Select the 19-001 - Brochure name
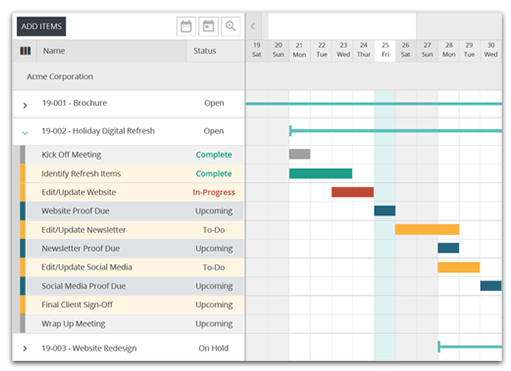The height and width of the screenshot is (371, 511). coord(74,103)
